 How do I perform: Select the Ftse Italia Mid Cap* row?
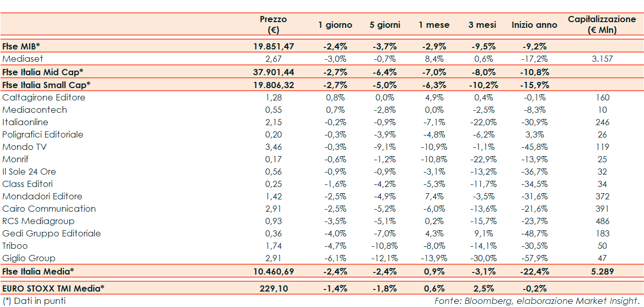[x=43, y=72]
